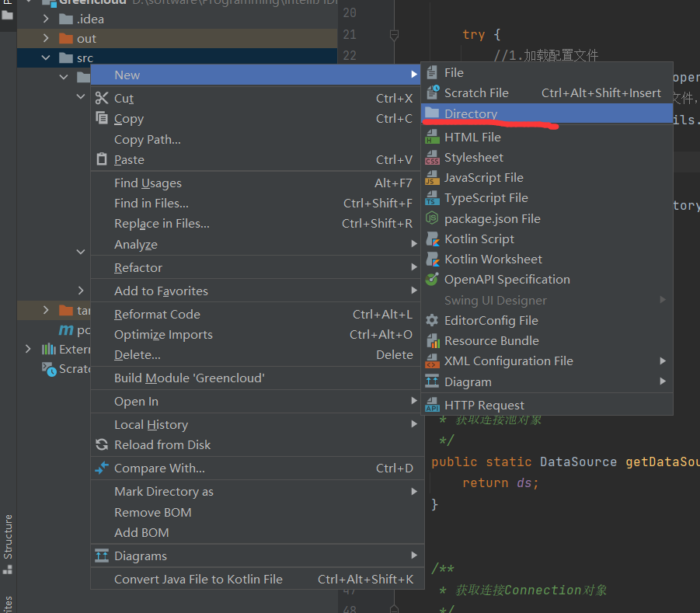Click the XML Configuration File icon
700x613 pixels.
pos(432,360)
